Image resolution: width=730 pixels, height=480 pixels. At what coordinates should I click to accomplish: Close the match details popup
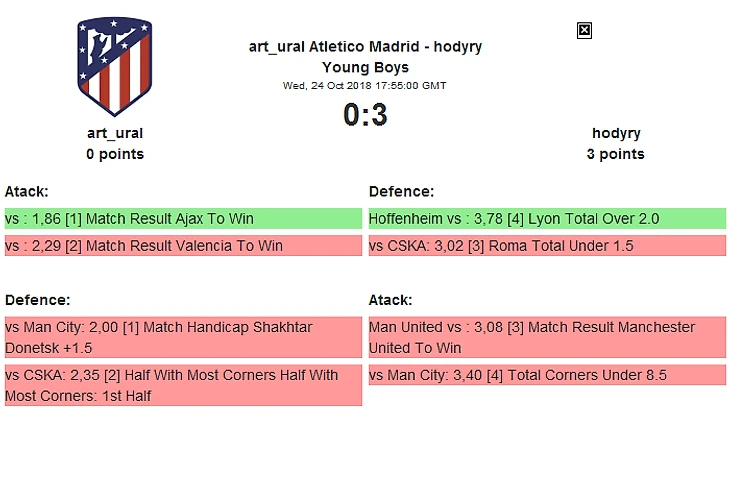pyautogui.click(x=585, y=31)
